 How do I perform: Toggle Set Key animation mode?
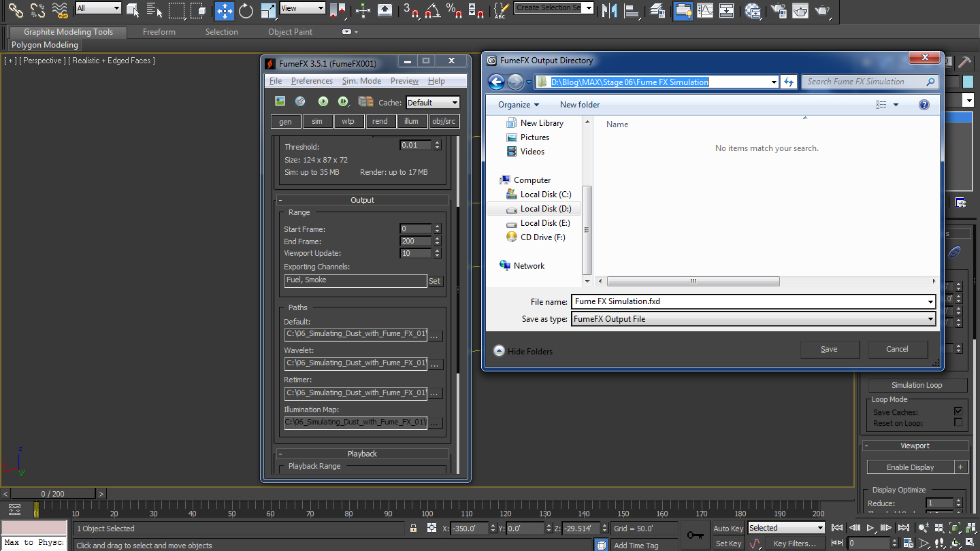coord(728,544)
